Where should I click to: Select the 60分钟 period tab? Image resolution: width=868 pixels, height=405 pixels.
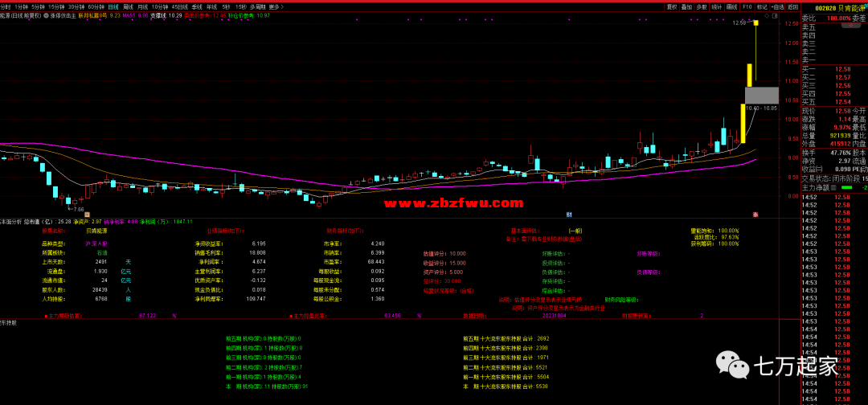point(96,6)
